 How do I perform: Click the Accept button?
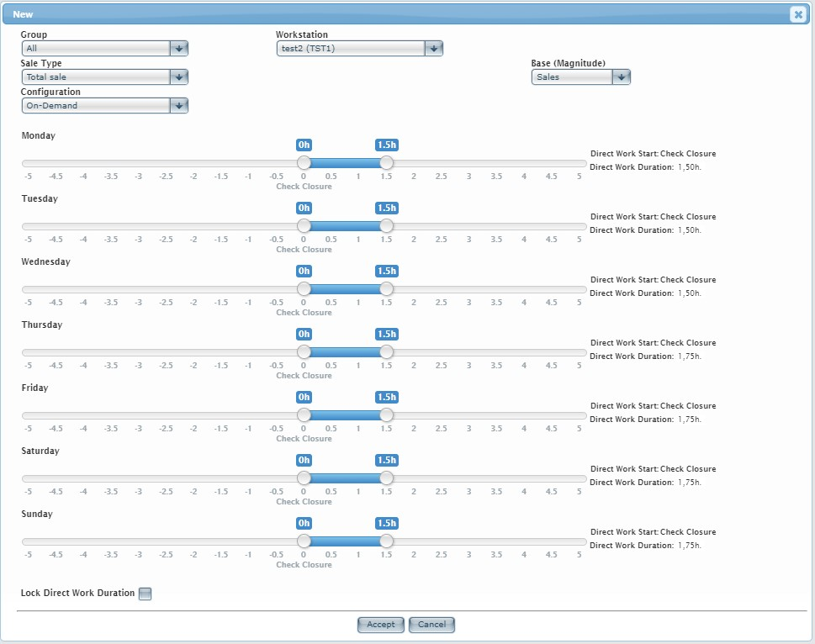(380, 625)
